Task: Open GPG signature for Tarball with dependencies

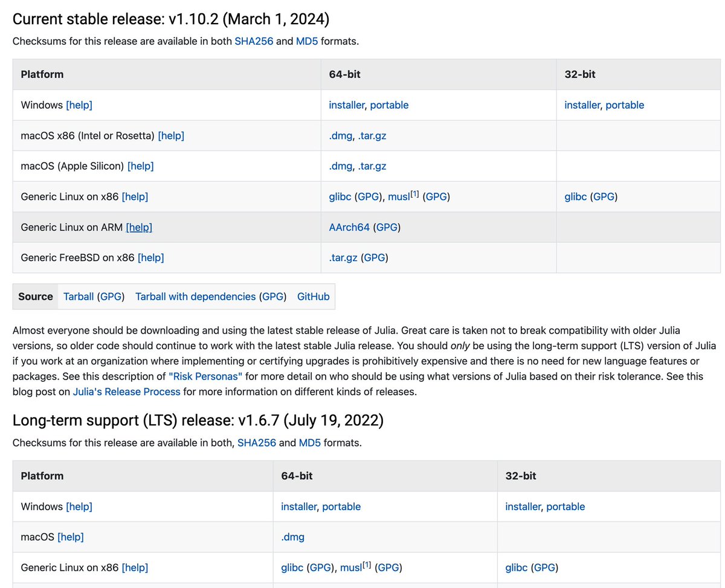Action: tap(272, 297)
